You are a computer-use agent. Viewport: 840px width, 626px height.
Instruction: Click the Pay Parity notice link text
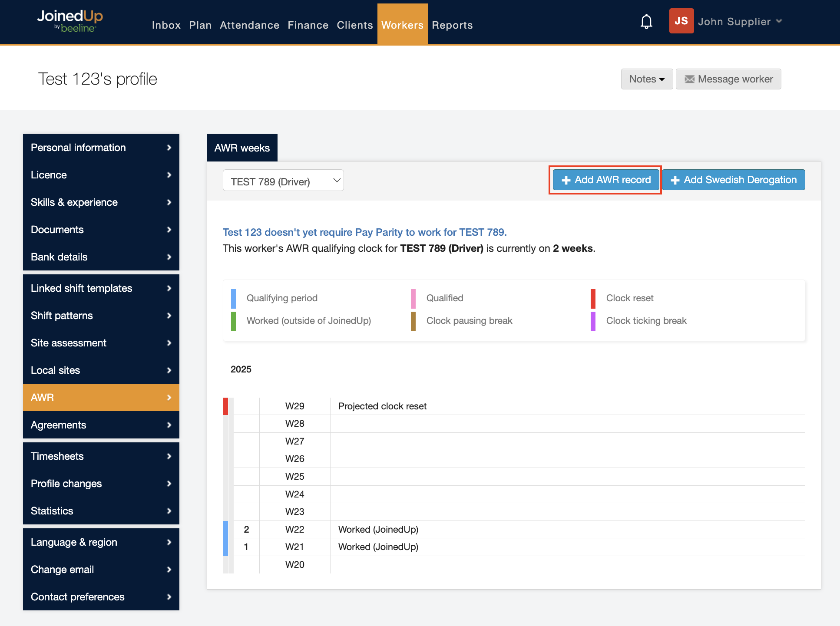pyautogui.click(x=364, y=232)
